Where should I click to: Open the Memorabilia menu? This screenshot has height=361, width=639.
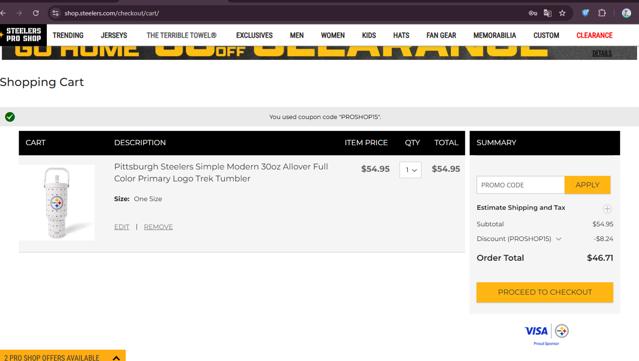click(x=495, y=35)
